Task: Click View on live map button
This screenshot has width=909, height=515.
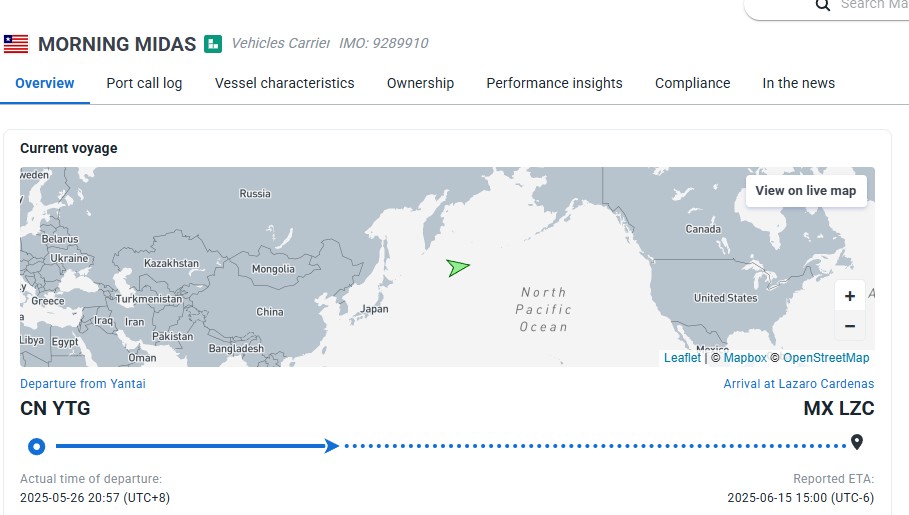Action: pos(806,191)
